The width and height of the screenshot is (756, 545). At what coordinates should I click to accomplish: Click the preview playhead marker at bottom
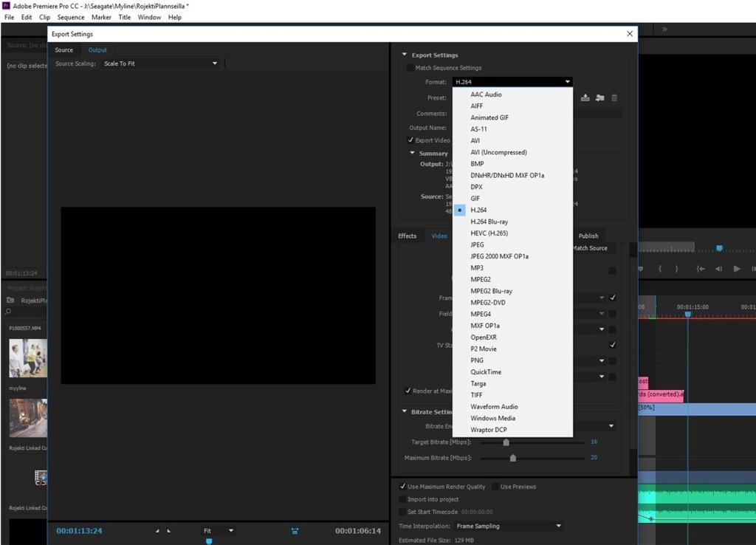pos(209,541)
